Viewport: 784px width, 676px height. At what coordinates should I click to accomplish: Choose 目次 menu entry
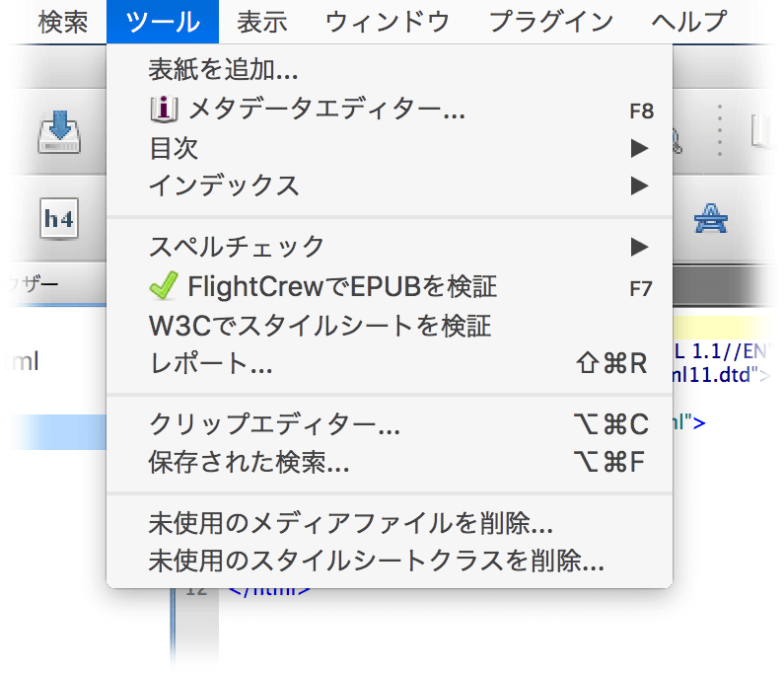[390, 148]
